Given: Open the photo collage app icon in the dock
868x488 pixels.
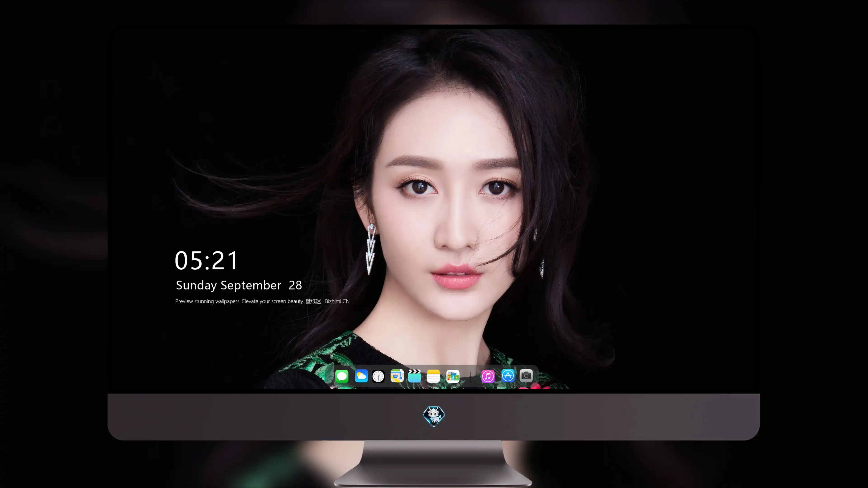Looking at the screenshot, I should [453, 376].
